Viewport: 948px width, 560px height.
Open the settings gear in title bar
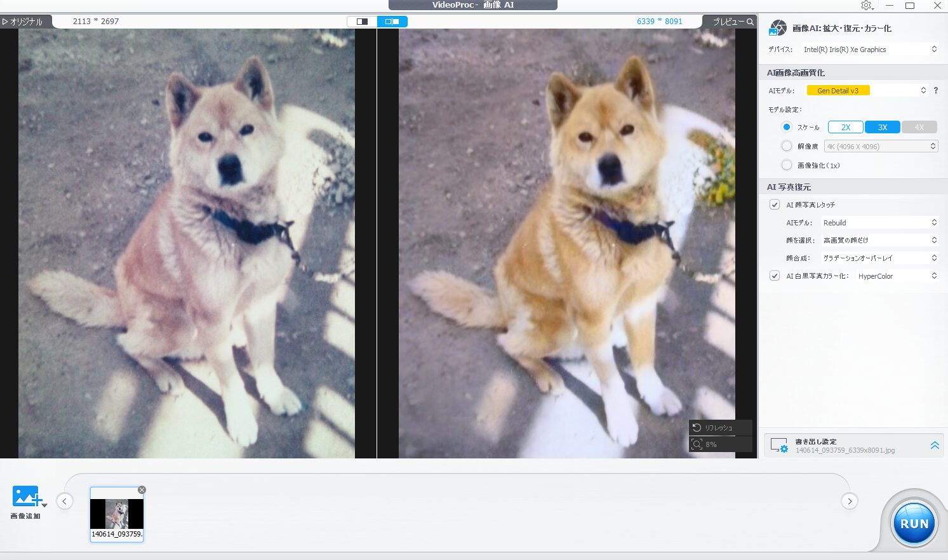point(867,6)
